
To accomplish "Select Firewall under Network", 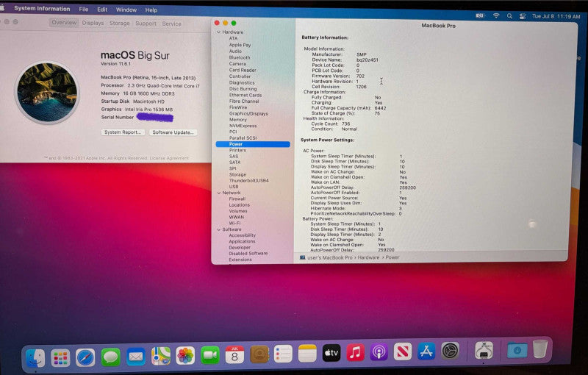I will 237,199.
